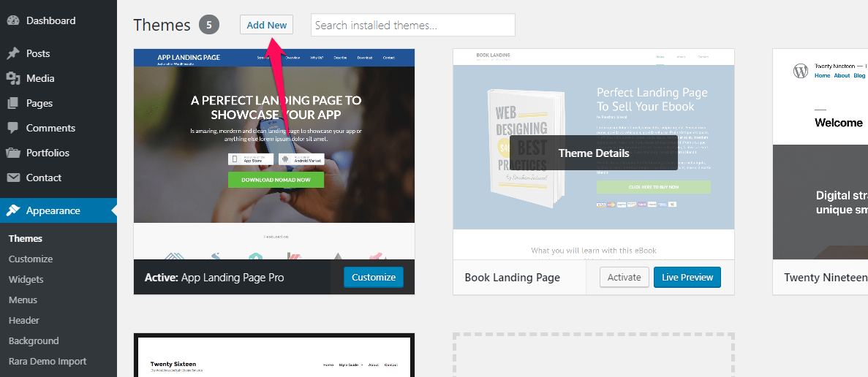
Task: Open the Twenty Nineteen theme thumbnail
Action: pos(820,154)
